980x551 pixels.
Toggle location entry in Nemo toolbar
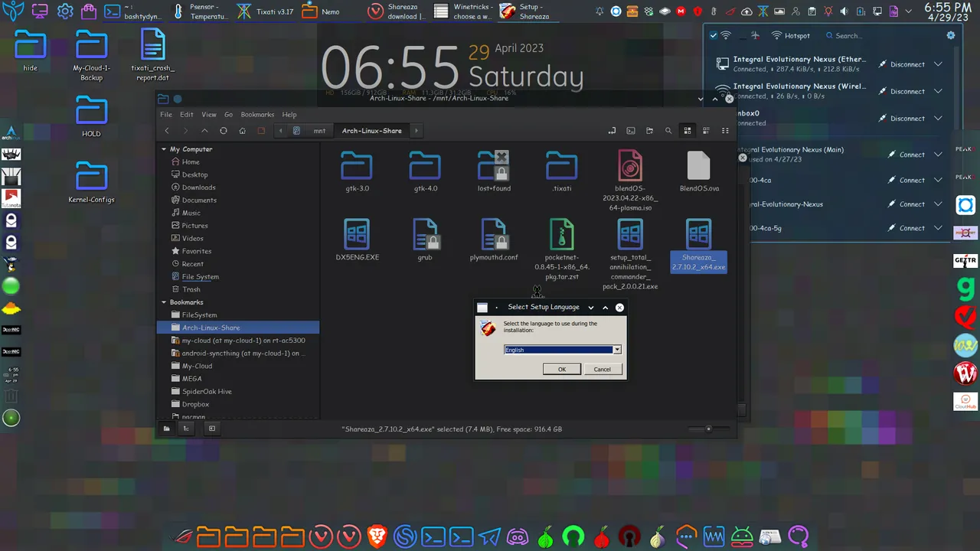612,131
